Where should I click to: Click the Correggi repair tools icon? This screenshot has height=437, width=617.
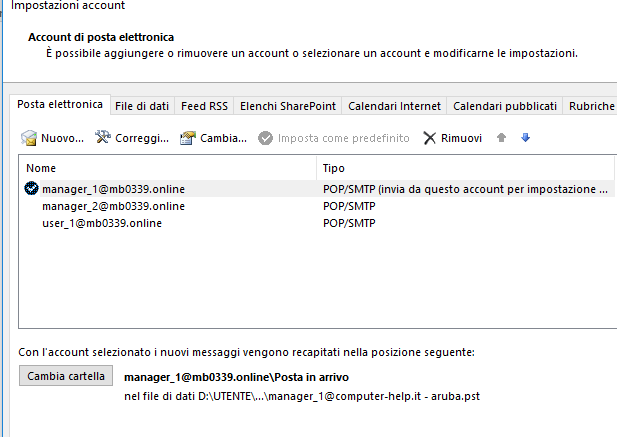click(103, 137)
